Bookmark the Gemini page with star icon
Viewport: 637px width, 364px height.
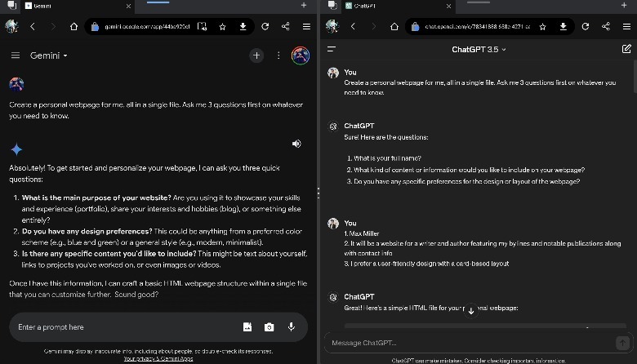(222, 26)
